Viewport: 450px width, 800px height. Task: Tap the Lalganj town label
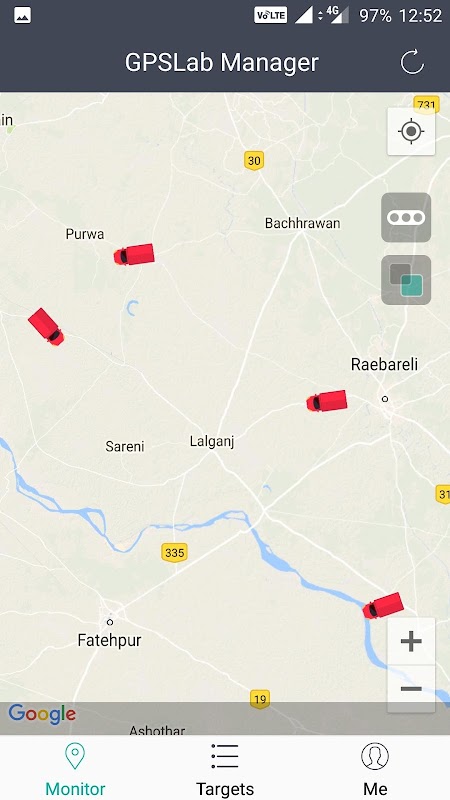click(212, 441)
